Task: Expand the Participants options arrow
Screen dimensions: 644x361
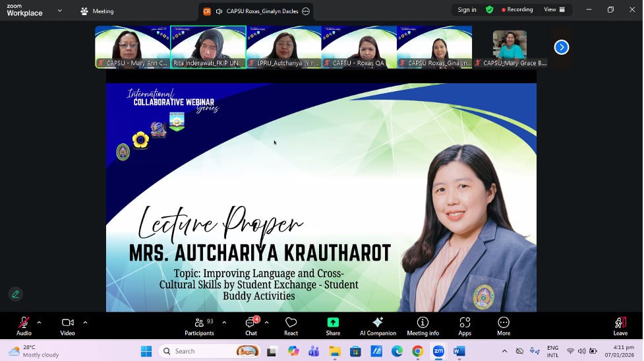Action: coord(224,323)
